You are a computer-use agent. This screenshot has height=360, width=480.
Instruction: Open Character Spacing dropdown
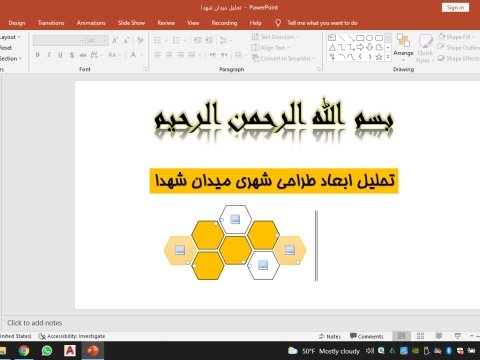pyautogui.click(x=97, y=55)
